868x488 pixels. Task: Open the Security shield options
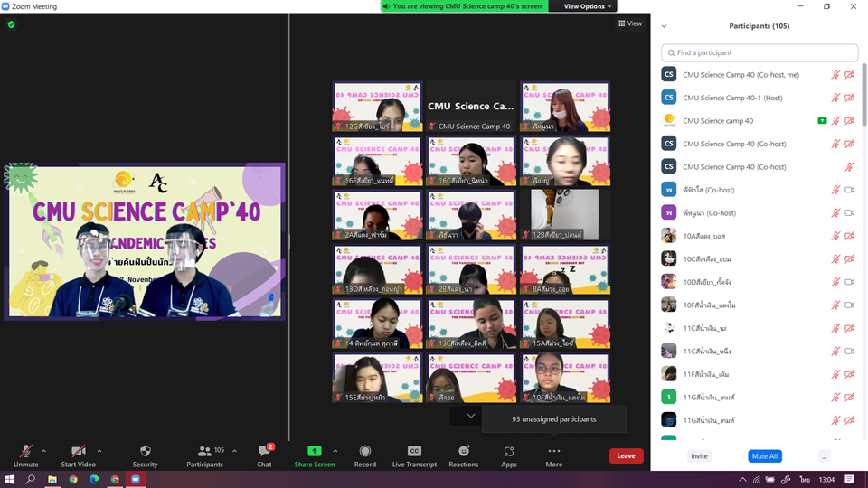(145, 455)
